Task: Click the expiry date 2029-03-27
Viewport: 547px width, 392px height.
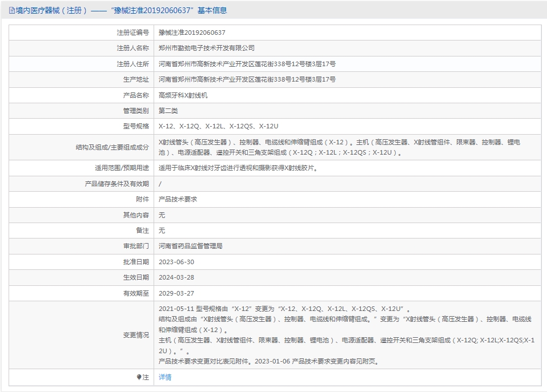Action: click(x=176, y=293)
